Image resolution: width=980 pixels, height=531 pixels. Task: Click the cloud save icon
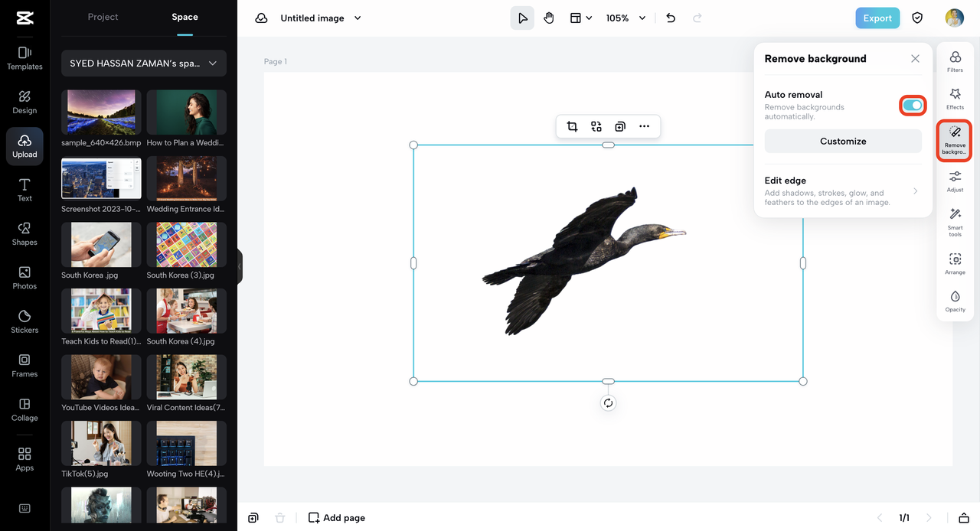tap(261, 18)
